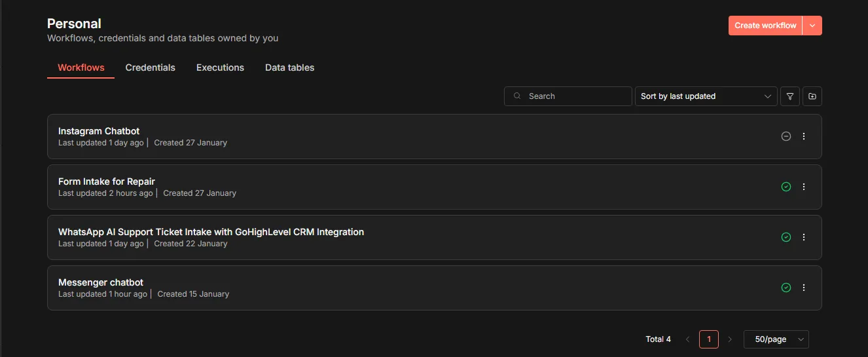Click the 'Total 4' count text
This screenshot has height=357, width=868.
point(658,339)
